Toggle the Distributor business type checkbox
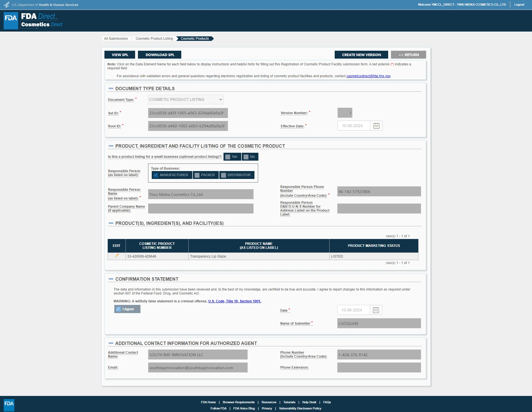The height and width of the screenshot is (412, 532). (x=223, y=175)
